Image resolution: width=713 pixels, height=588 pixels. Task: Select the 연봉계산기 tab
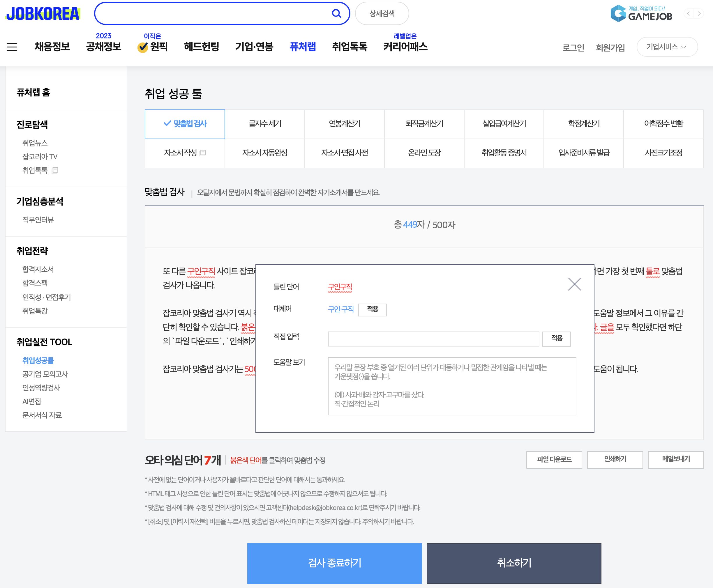[345, 124]
